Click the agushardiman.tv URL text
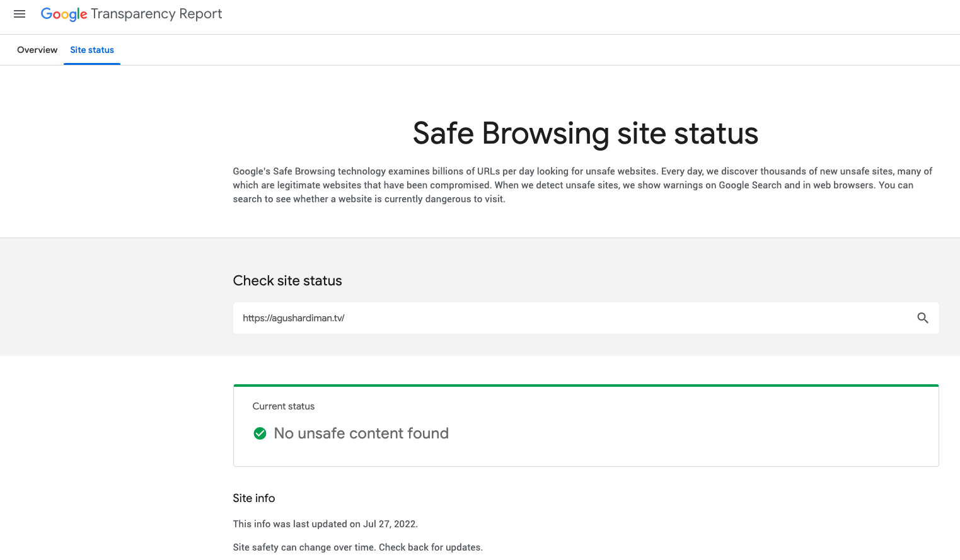960x560 pixels. click(294, 318)
